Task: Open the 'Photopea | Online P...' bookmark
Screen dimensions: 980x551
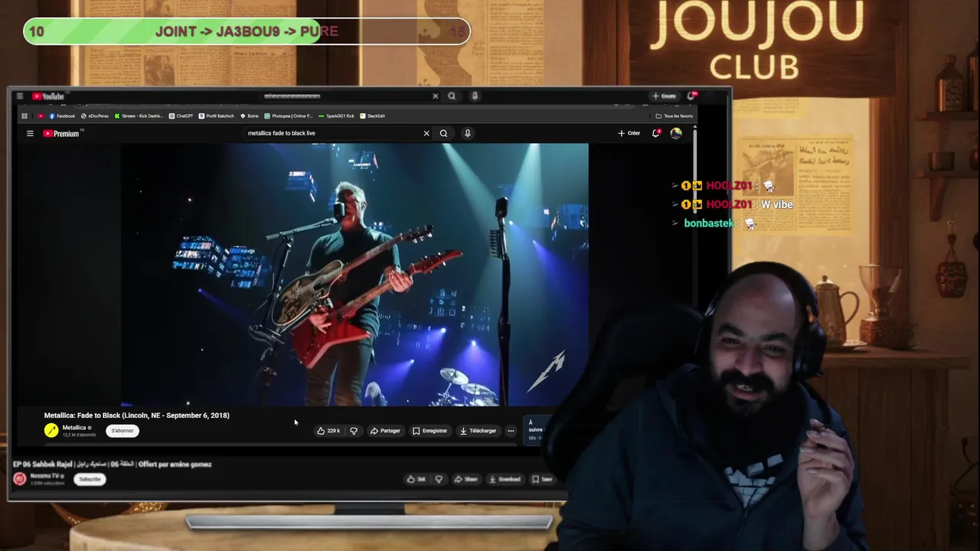Action: [289, 116]
